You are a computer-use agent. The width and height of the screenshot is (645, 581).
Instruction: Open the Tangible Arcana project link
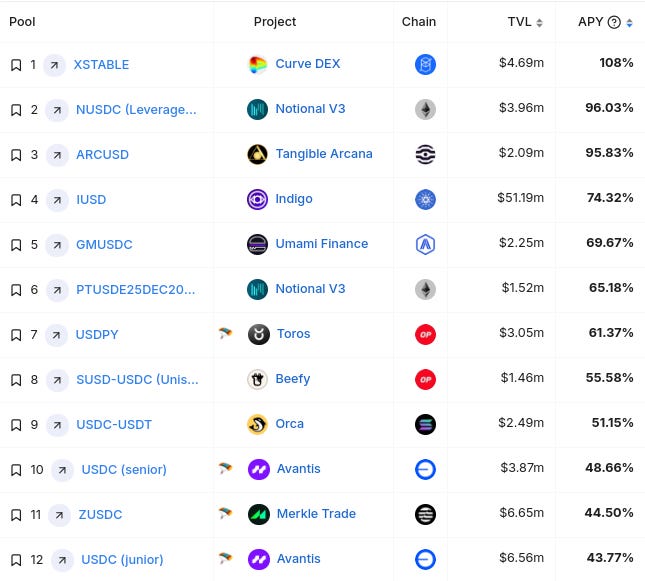(324, 154)
